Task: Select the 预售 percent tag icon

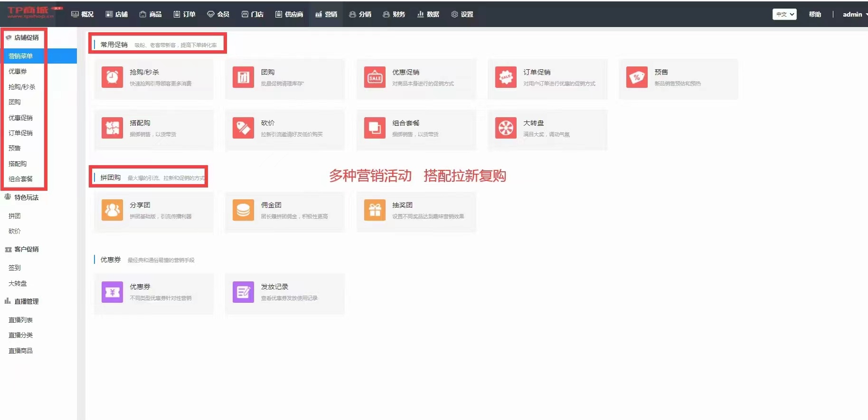Action: click(x=637, y=77)
